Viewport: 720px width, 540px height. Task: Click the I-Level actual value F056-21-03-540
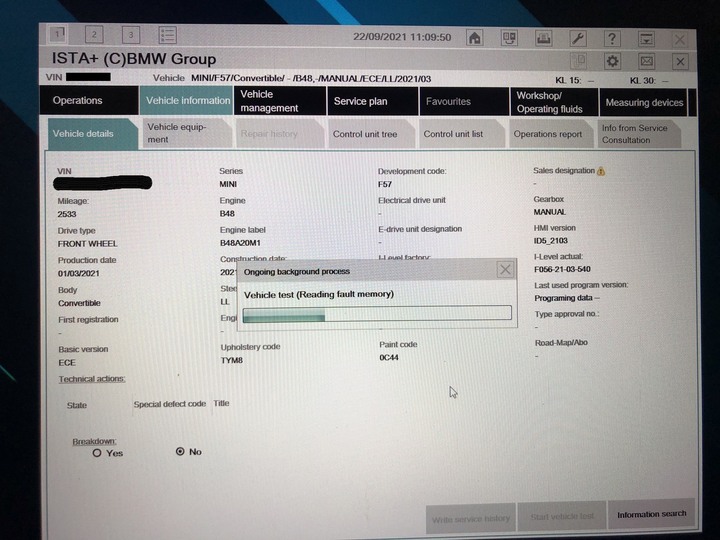pyautogui.click(x=562, y=269)
